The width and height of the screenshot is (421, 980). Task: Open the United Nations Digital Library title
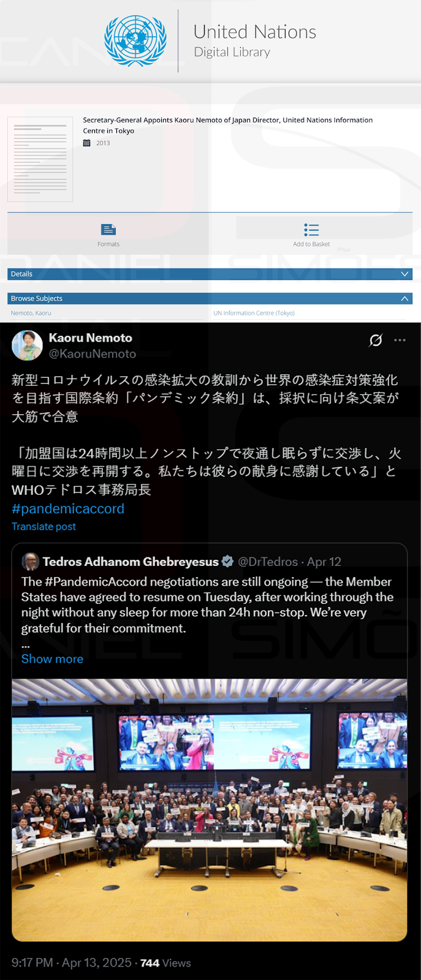click(255, 41)
